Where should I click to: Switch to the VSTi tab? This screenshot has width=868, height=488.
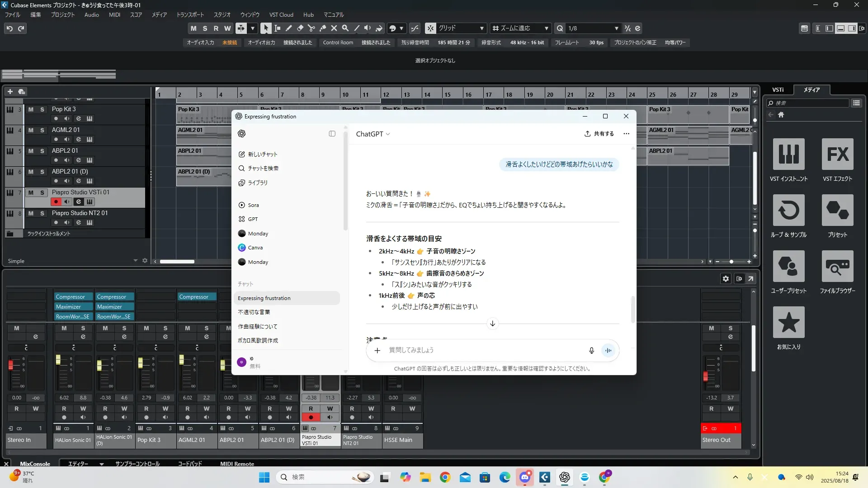[778, 90]
